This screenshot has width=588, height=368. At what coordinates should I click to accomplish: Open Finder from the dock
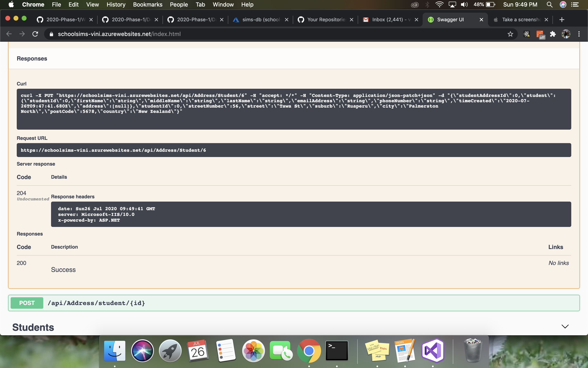click(115, 351)
